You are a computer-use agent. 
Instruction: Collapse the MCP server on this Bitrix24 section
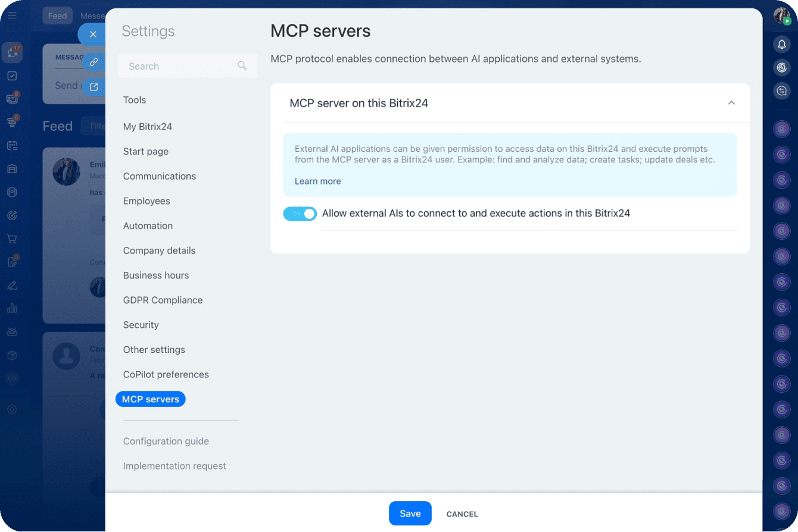pyautogui.click(x=731, y=103)
